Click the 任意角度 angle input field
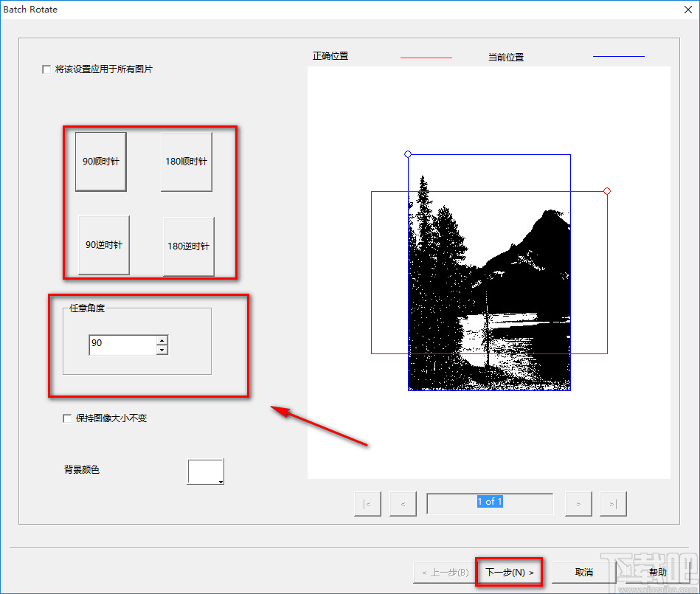Image resolution: width=700 pixels, height=594 pixels. pos(122,345)
